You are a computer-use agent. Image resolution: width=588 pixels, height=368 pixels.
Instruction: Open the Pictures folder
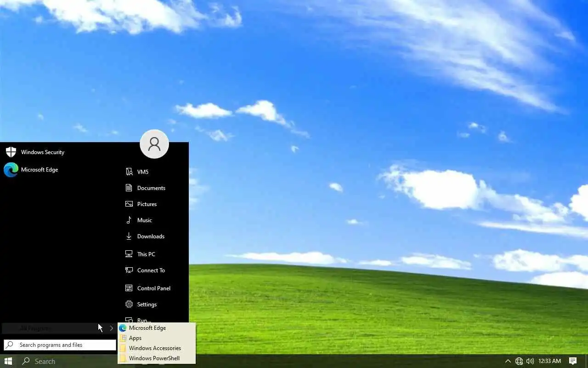pyautogui.click(x=154, y=204)
